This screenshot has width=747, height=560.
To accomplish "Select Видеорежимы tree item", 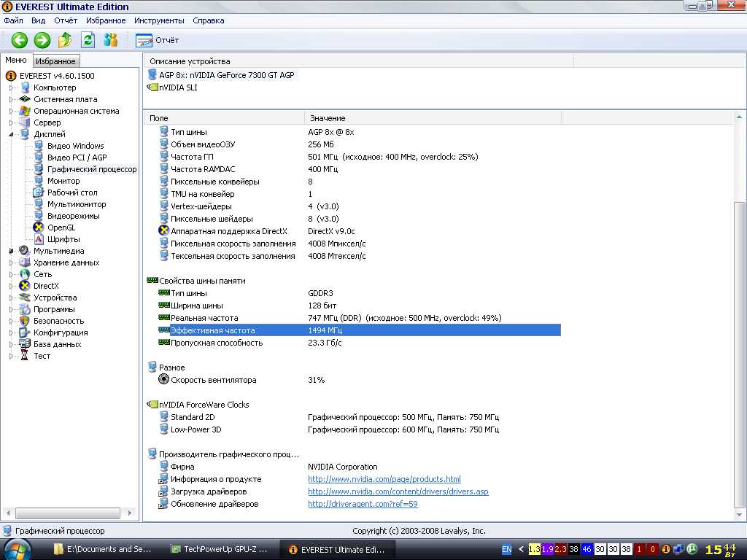I will (74, 216).
